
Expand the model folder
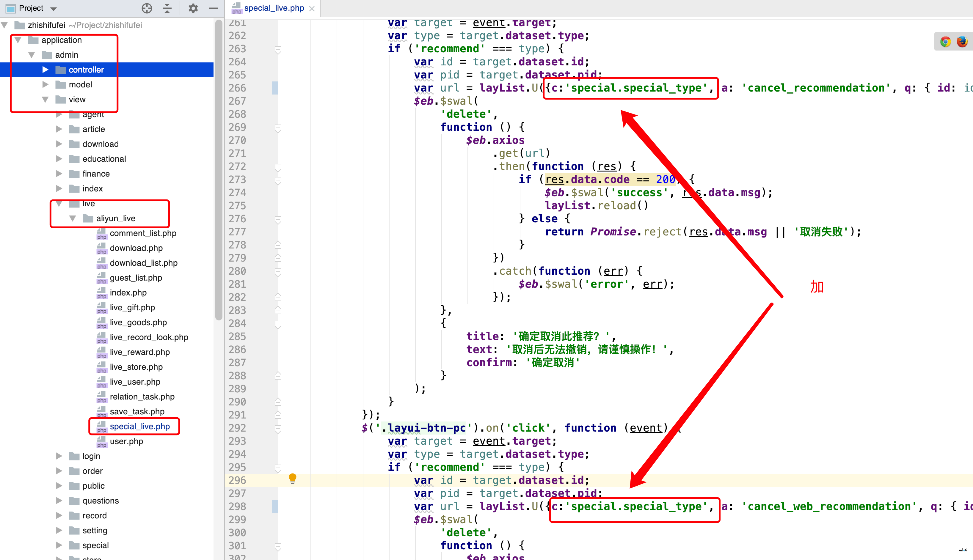(x=45, y=85)
